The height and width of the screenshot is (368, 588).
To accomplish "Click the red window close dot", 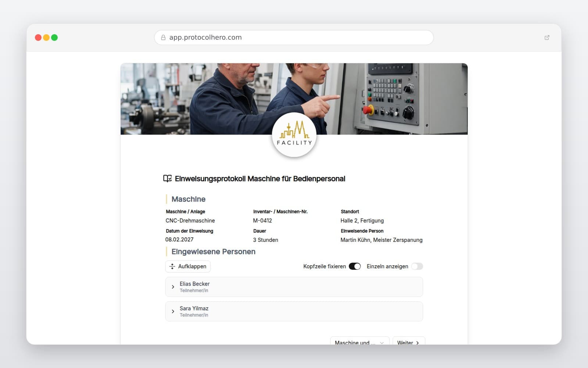I will (x=38, y=38).
